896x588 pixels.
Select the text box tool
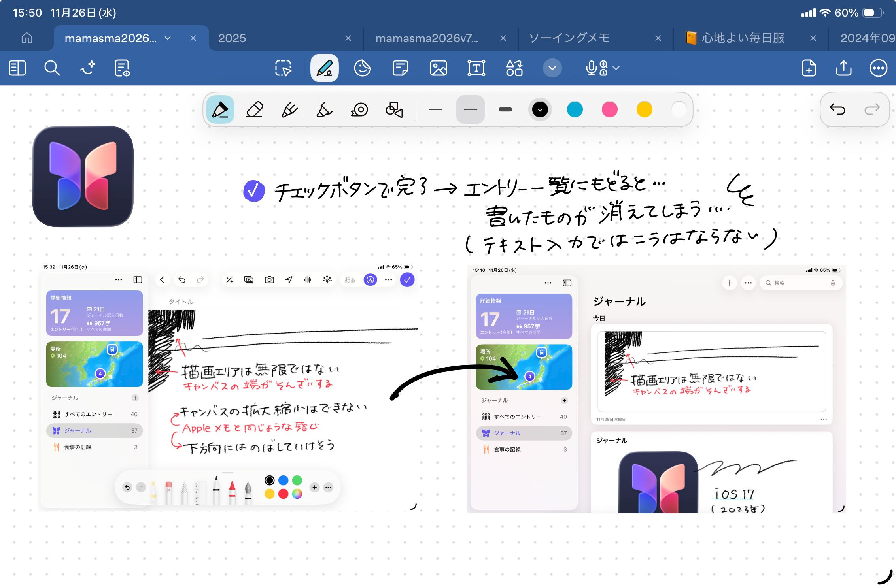476,68
